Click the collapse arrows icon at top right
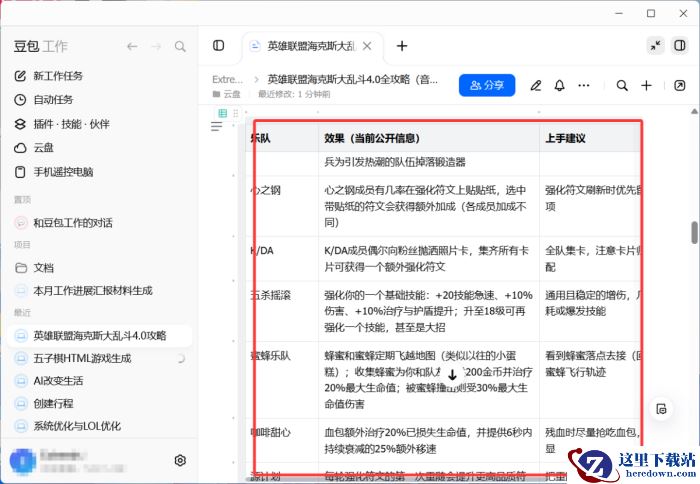The width and height of the screenshot is (700, 484). (655, 46)
